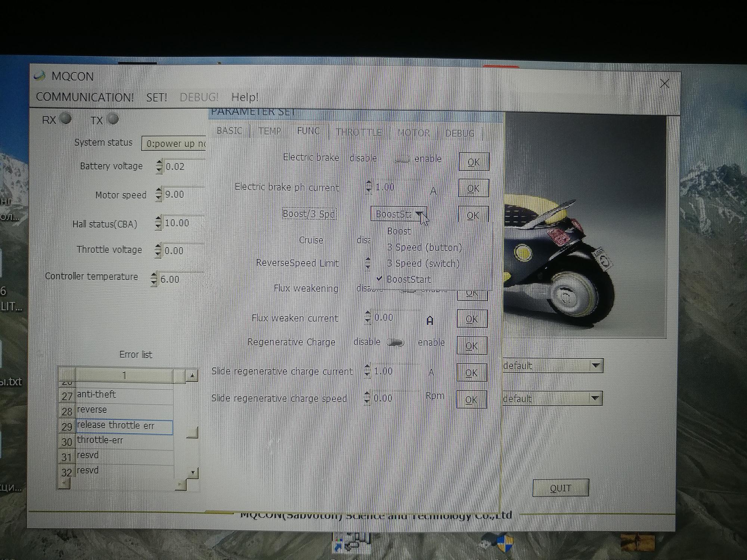Adjust the Throttle voltage stepper
Screen dimensions: 747x560
(158, 250)
